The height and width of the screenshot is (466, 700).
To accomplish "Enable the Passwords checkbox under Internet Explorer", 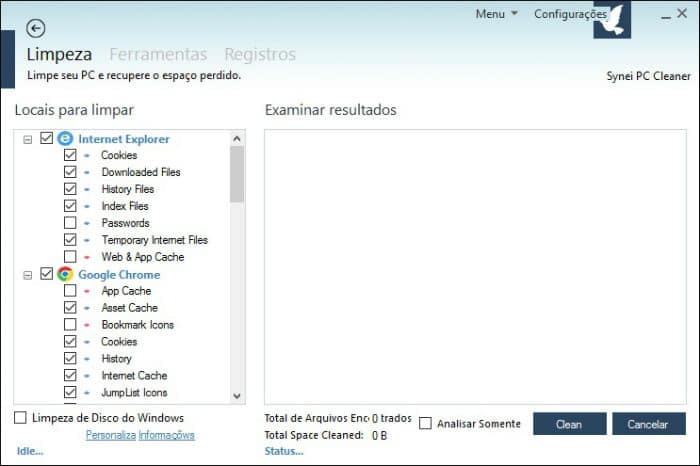I will [70, 223].
